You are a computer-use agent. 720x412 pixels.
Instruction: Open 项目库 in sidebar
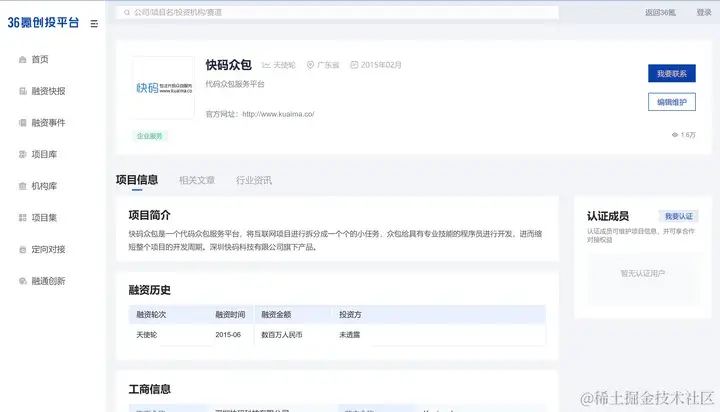[x=44, y=154]
